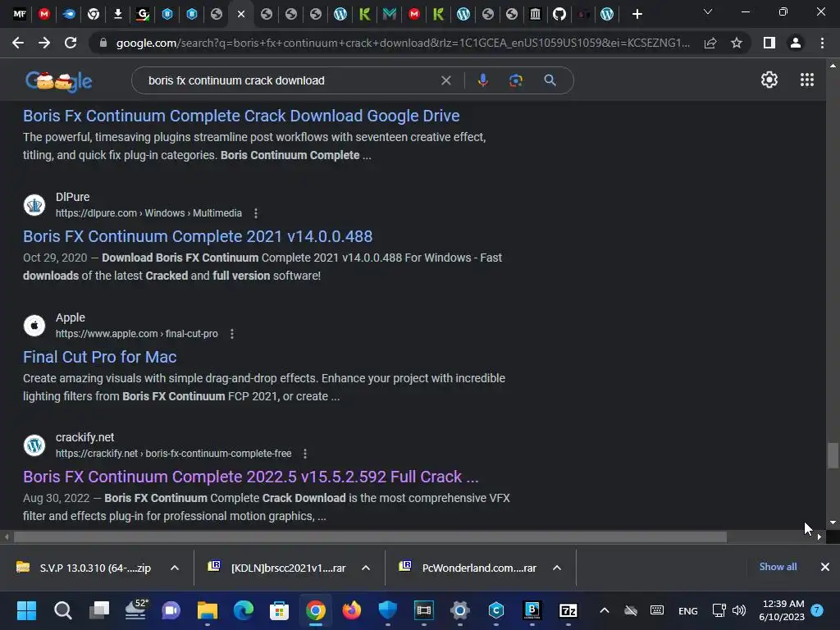Go back using the browser back arrow
840x630 pixels.
18,43
